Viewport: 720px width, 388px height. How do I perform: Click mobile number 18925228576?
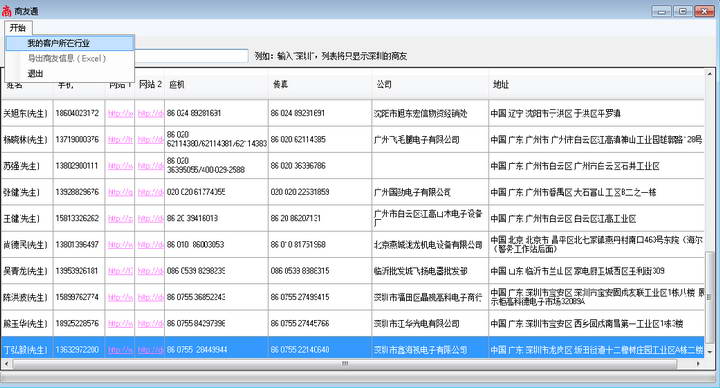coord(79,324)
